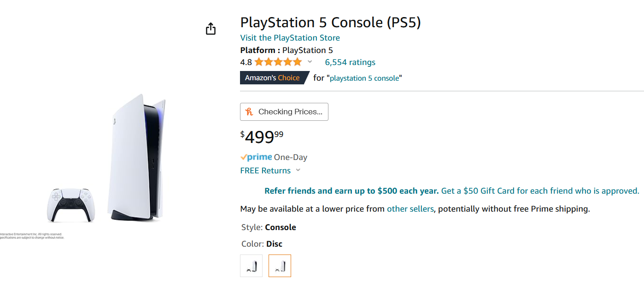The image size is (644, 290).
Task: Click the FREE Returns link text
Action: click(x=265, y=171)
